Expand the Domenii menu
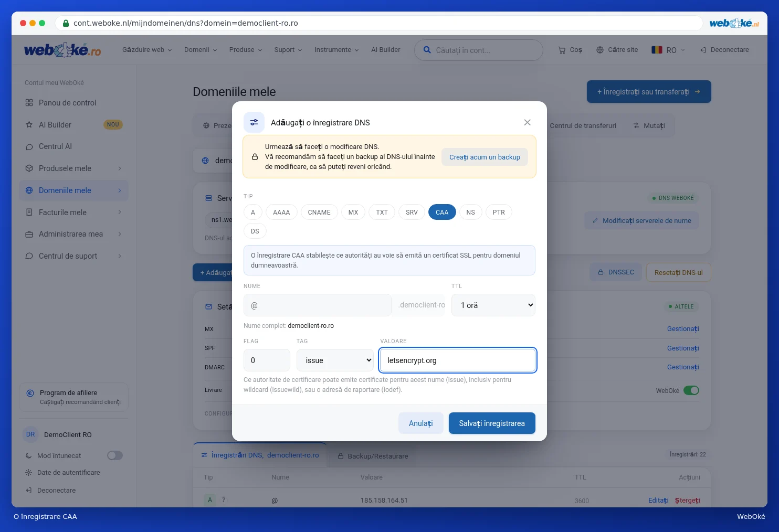Viewport: 779px width, 532px height. [x=201, y=50]
